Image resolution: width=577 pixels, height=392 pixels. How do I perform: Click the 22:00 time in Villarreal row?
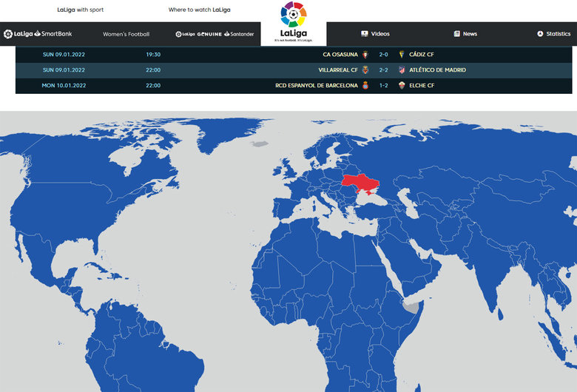(153, 70)
